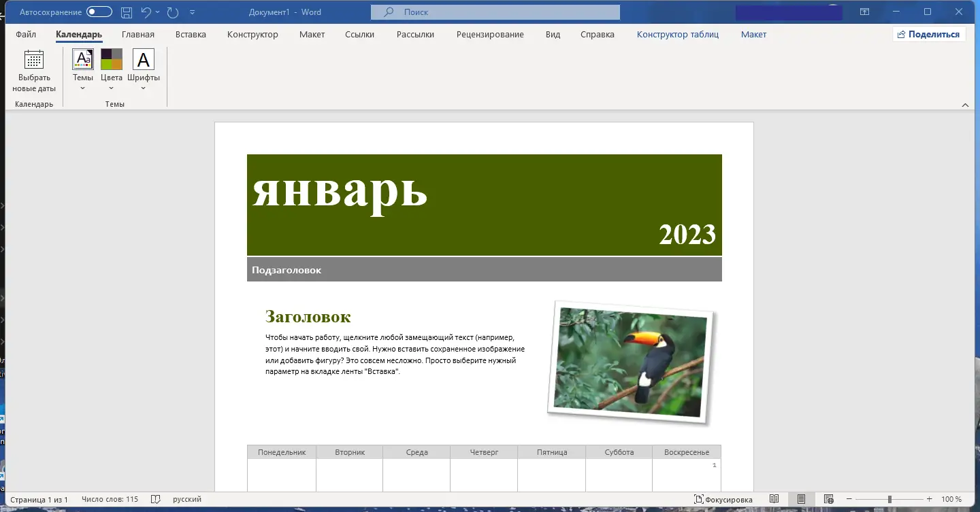Switch to Read Mode icon in status bar
This screenshot has height=512, width=980.
(774, 498)
